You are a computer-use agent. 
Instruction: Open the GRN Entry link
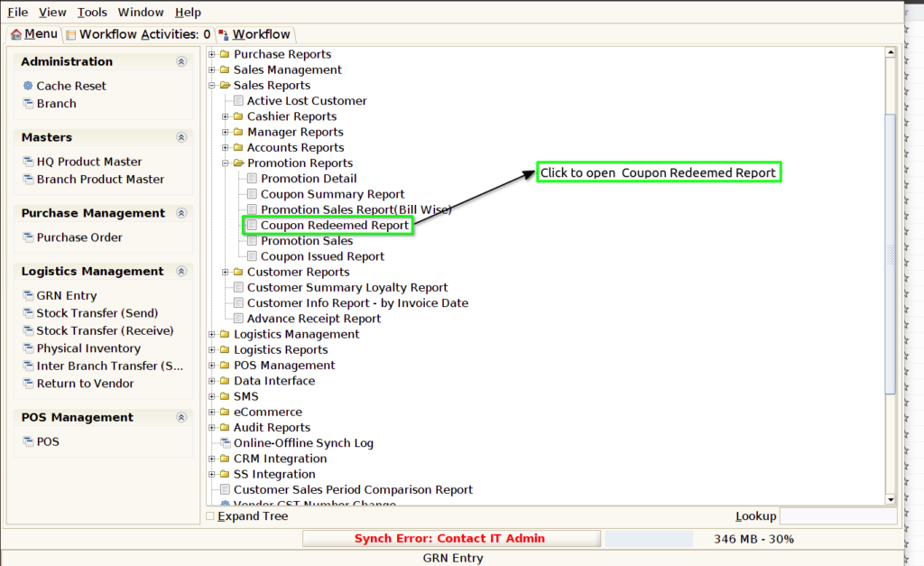[x=67, y=295]
